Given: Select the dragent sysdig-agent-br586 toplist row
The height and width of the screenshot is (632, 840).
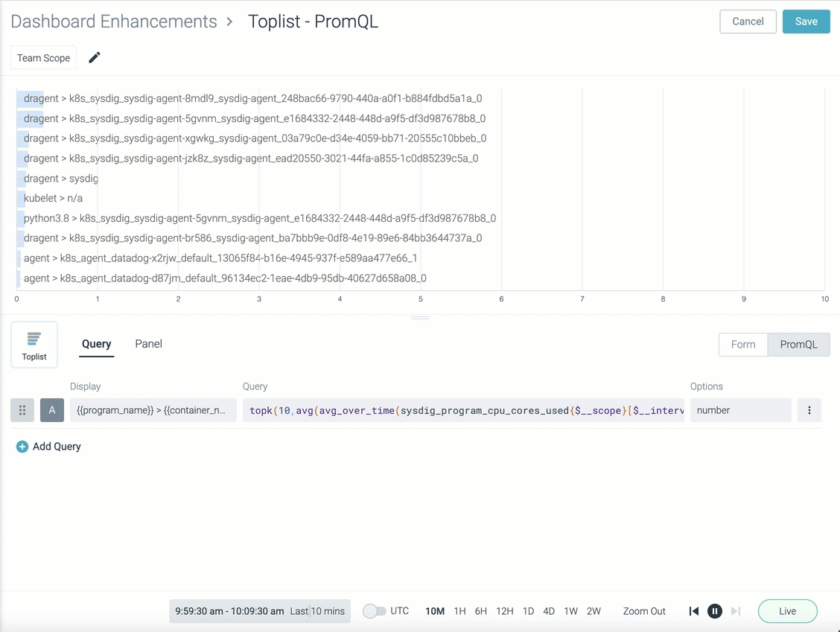Looking at the screenshot, I should click(x=253, y=238).
